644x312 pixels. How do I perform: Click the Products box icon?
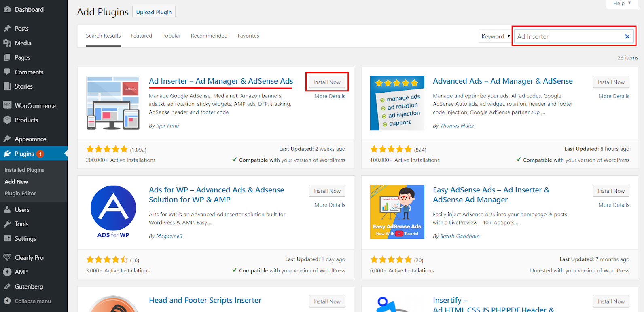pos(7,120)
